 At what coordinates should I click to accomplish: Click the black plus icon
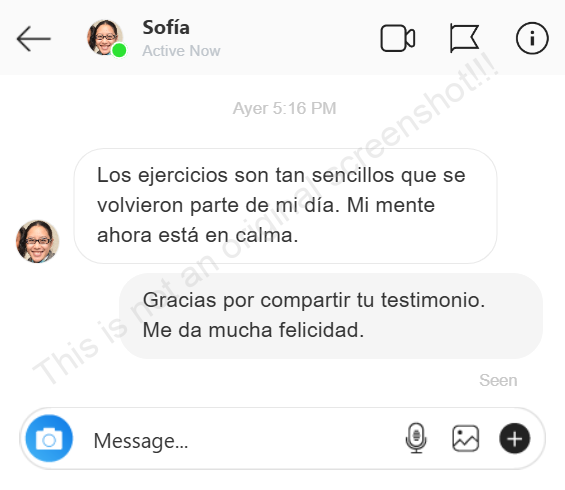(515, 438)
